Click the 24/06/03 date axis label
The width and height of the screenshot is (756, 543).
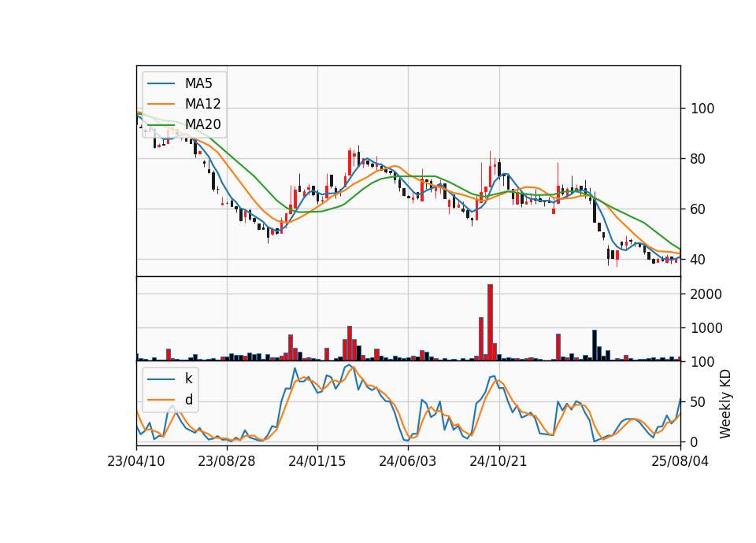(408, 461)
